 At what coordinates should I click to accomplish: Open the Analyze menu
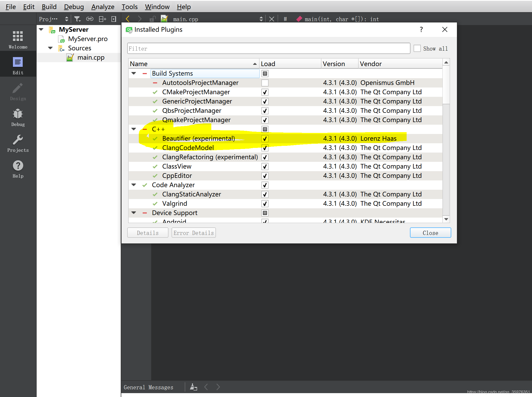point(103,7)
